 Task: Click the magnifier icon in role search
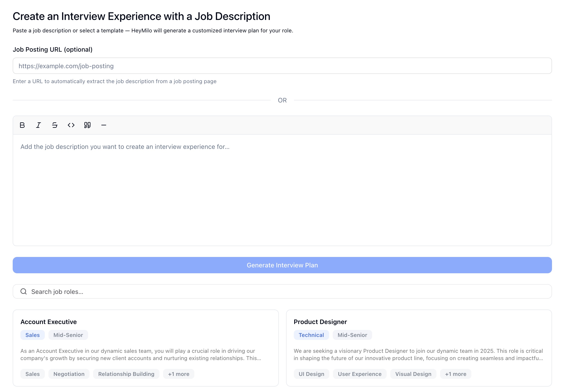24,291
